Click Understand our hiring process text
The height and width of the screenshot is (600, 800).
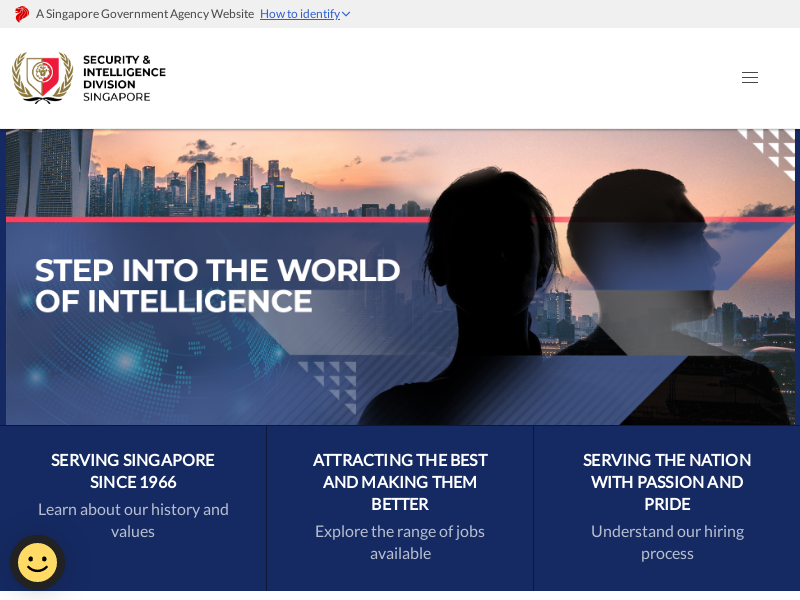(667, 542)
